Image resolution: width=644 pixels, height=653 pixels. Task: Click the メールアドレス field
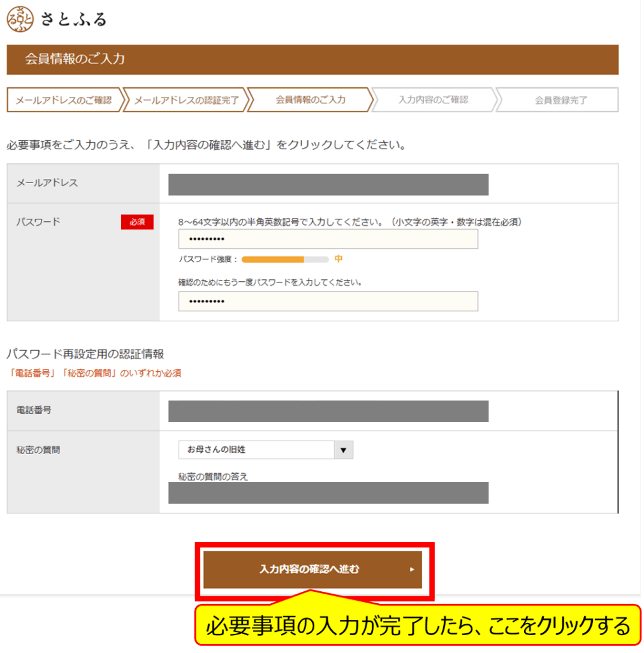coord(328,184)
